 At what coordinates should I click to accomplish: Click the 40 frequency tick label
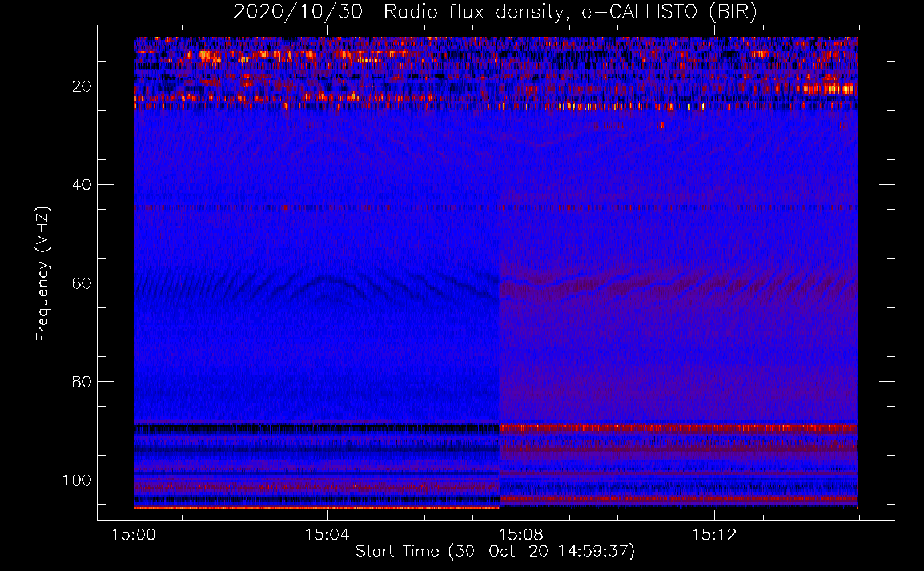point(82,184)
